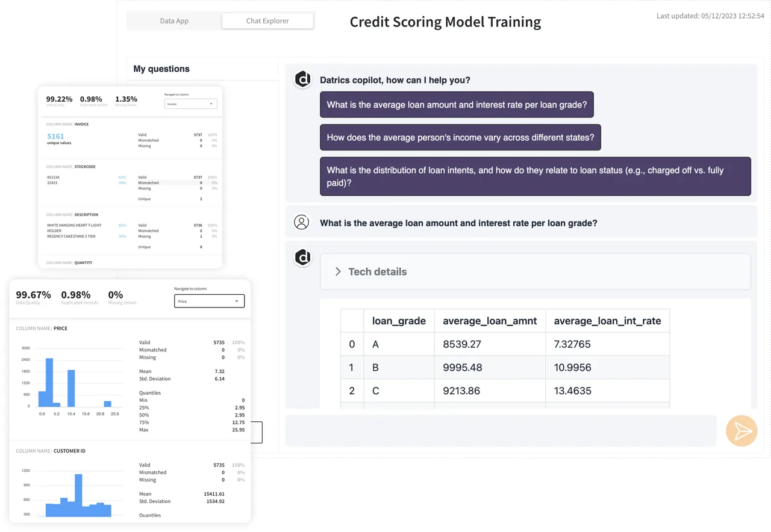Screen dimensions: 771x532
Task: Click the cell value 9995.48
Action: [461, 368]
